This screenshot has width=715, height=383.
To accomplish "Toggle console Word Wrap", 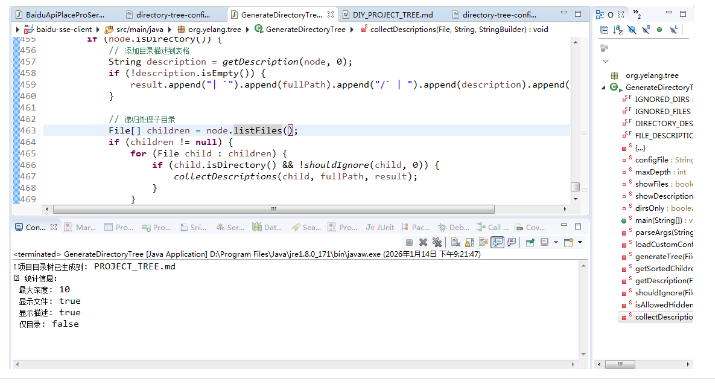I will point(483,243).
